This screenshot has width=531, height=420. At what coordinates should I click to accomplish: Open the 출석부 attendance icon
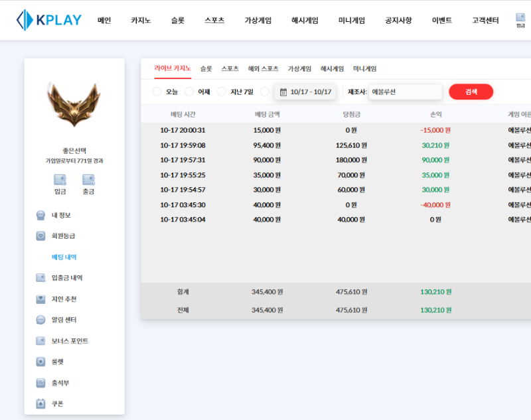pyautogui.click(x=40, y=383)
